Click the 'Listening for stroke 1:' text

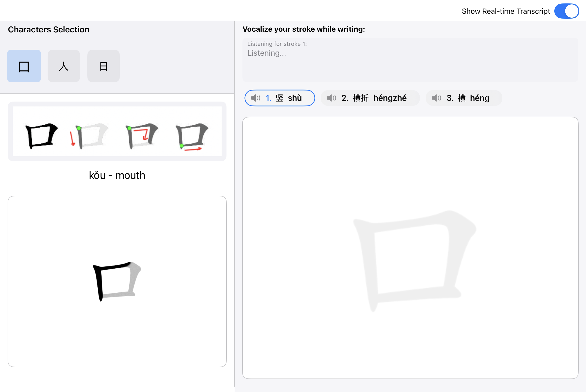point(277,44)
